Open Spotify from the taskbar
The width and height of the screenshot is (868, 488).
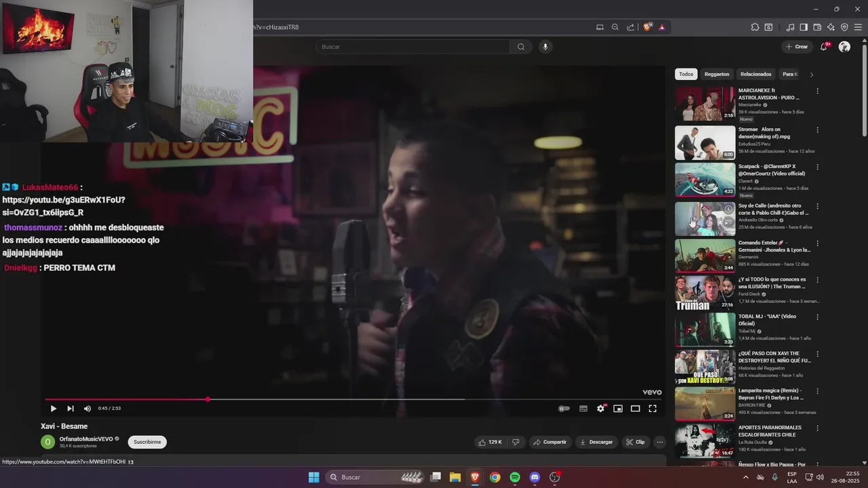(x=515, y=477)
